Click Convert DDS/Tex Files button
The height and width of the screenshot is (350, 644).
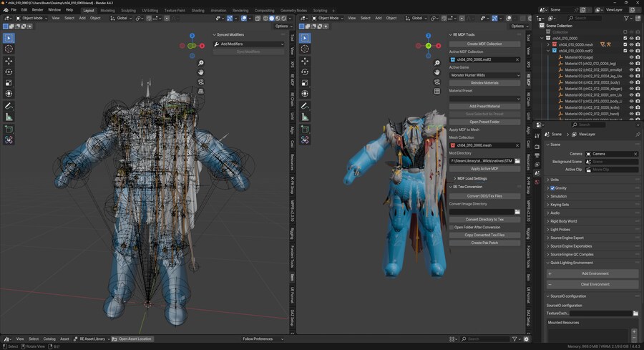pyautogui.click(x=484, y=196)
